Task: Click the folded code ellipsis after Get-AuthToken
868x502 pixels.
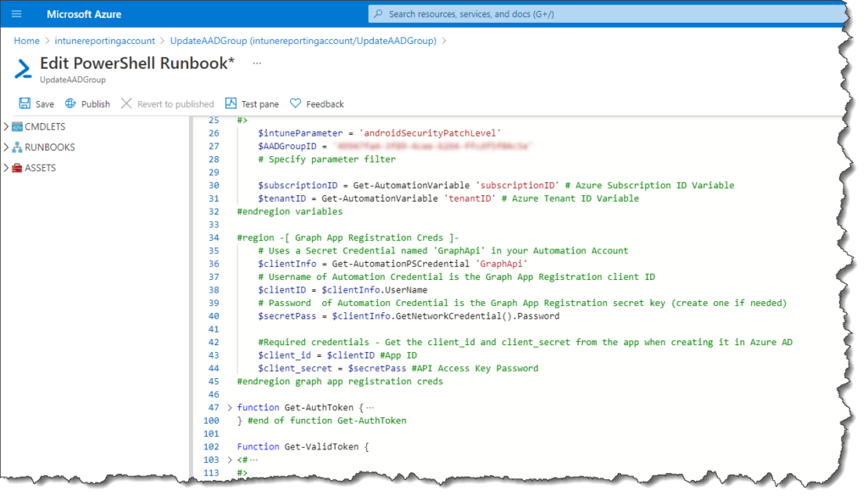Action: (x=370, y=408)
